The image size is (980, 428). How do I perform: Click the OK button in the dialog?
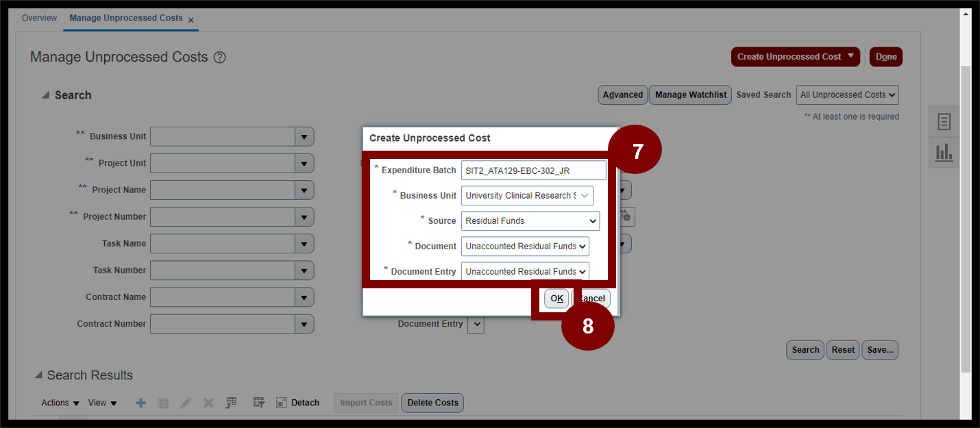coord(556,299)
